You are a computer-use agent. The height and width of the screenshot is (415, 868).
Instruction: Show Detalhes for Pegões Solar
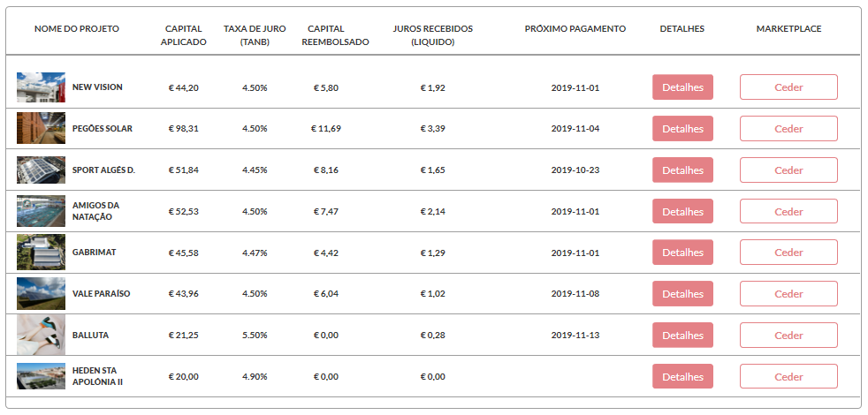682,129
